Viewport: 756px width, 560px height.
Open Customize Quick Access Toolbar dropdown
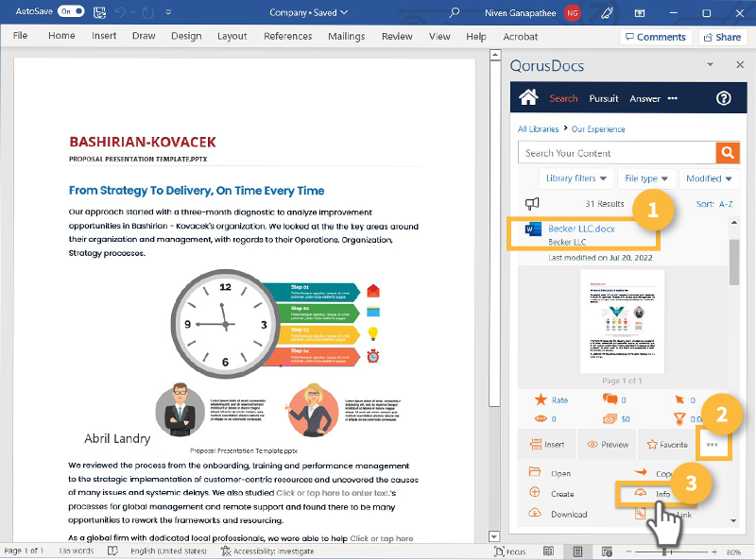(168, 12)
